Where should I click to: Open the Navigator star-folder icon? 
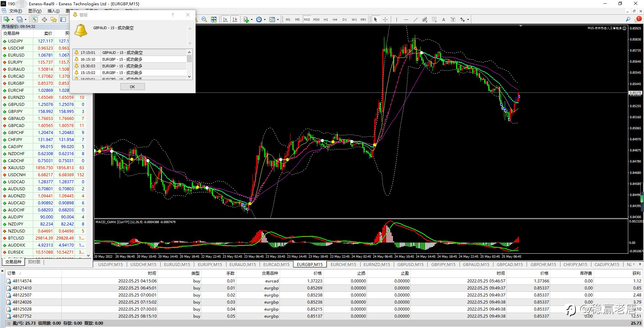[54, 19]
